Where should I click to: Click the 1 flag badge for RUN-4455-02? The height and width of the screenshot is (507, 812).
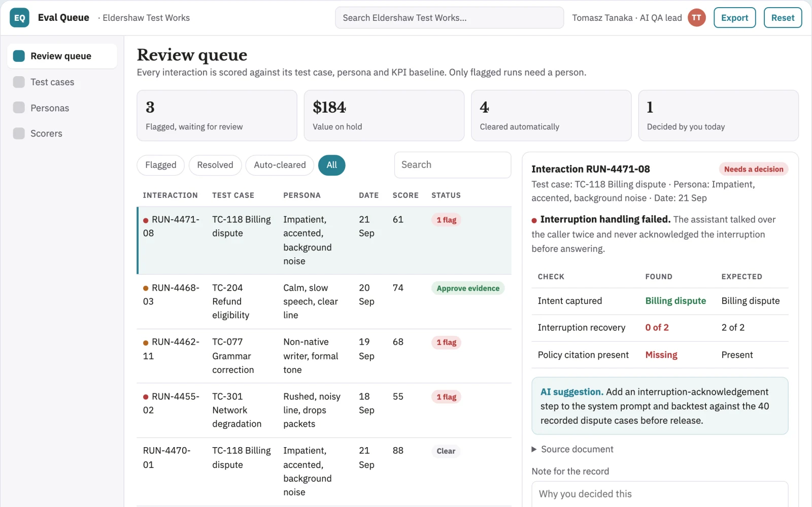(x=447, y=397)
